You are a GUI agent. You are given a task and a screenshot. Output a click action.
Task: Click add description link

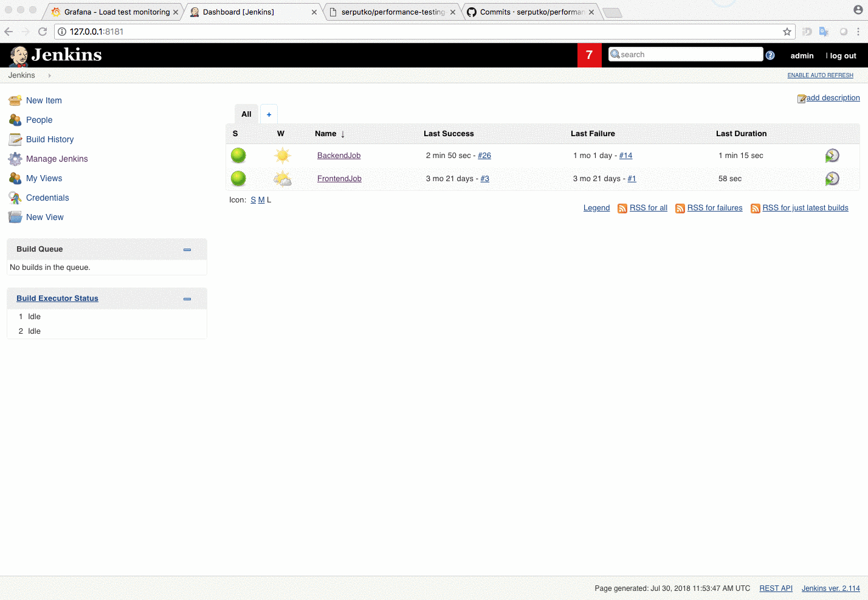(x=833, y=98)
